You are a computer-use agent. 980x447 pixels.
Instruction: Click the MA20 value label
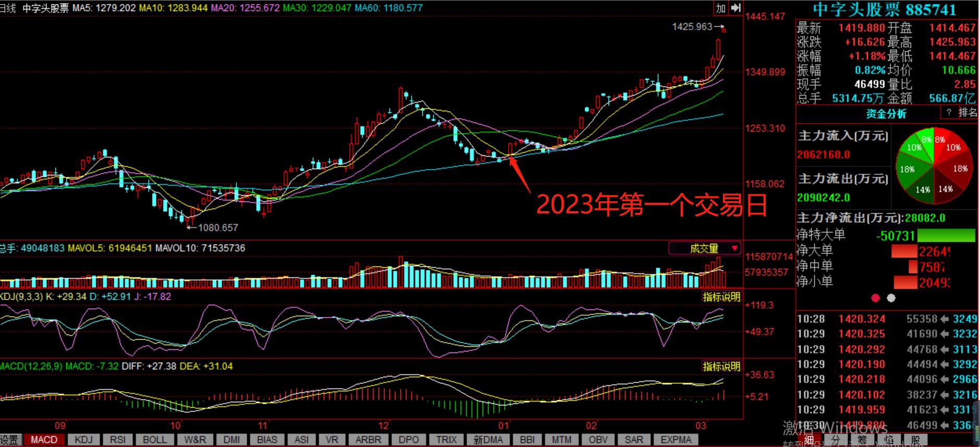click(245, 8)
